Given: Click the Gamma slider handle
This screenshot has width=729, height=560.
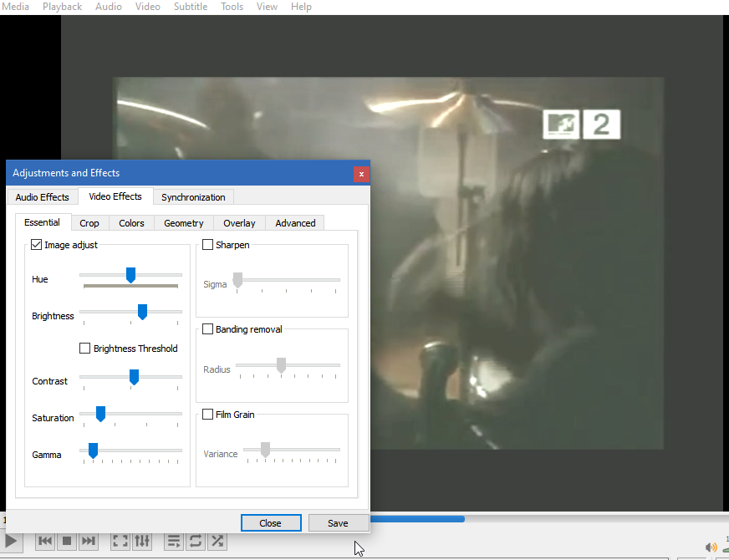Looking at the screenshot, I should [x=93, y=451].
